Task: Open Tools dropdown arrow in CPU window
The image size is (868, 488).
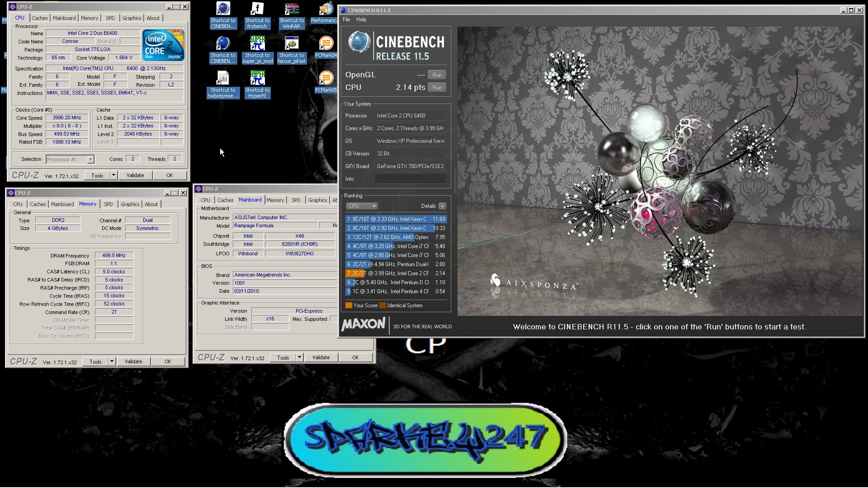Action: (x=113, y=175)
